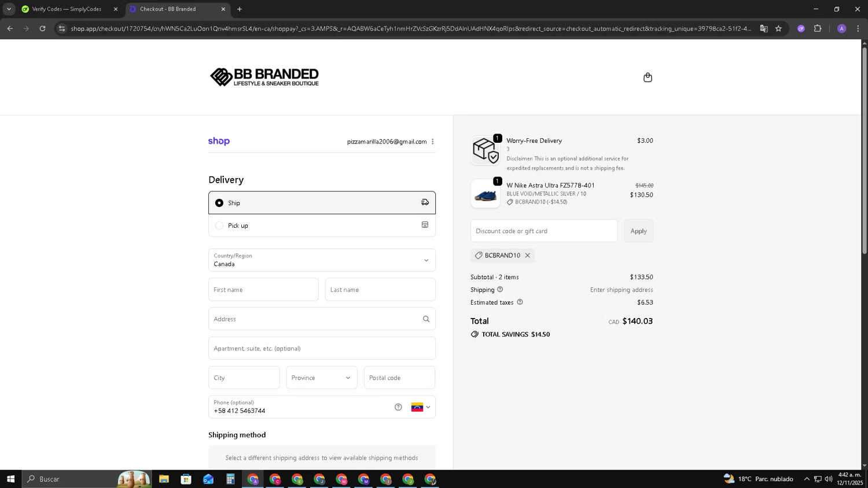Click the Worry-Free Delivery product thumbnail
This screenshot has width=868, height=488.
pos(485,150)
